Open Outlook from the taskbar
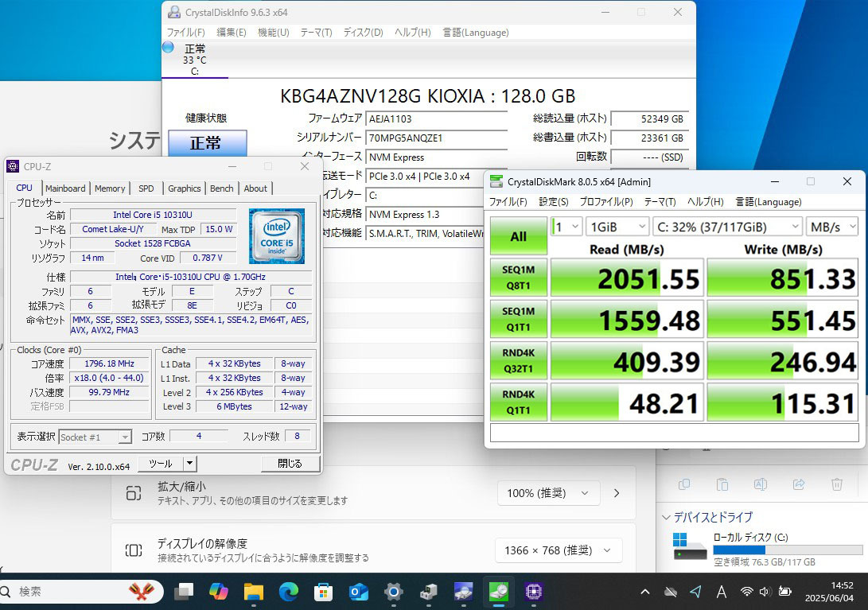 [359, 592]
